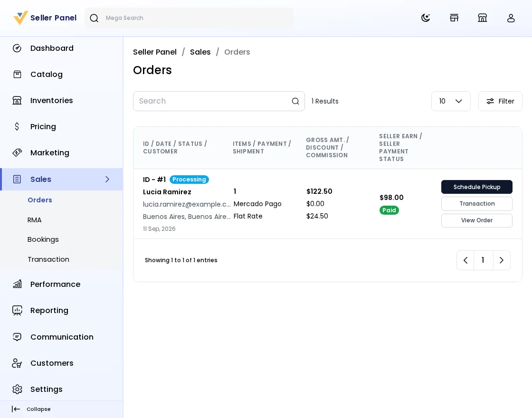The height and width of the screenshot is (418, 532).
Task: Collapse the Sales menu chevron
Action: (x=107, y=179)
